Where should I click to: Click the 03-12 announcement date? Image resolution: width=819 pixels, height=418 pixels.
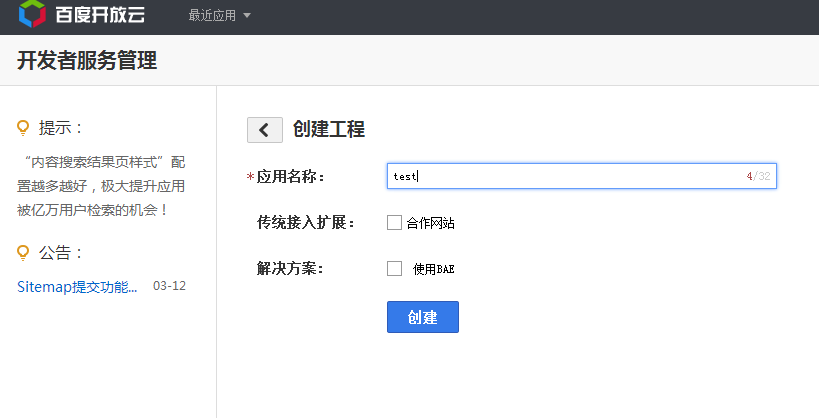[x=169, y=286]
